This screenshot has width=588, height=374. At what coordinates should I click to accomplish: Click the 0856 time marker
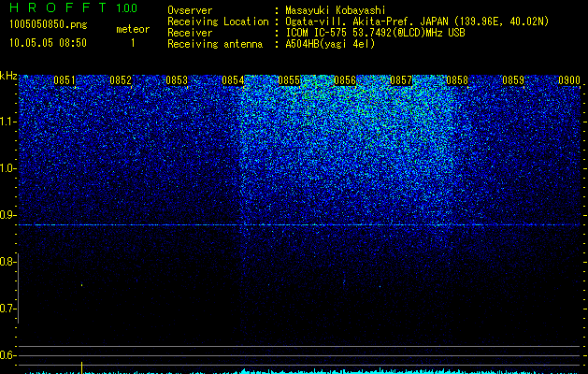pos(345,80)
